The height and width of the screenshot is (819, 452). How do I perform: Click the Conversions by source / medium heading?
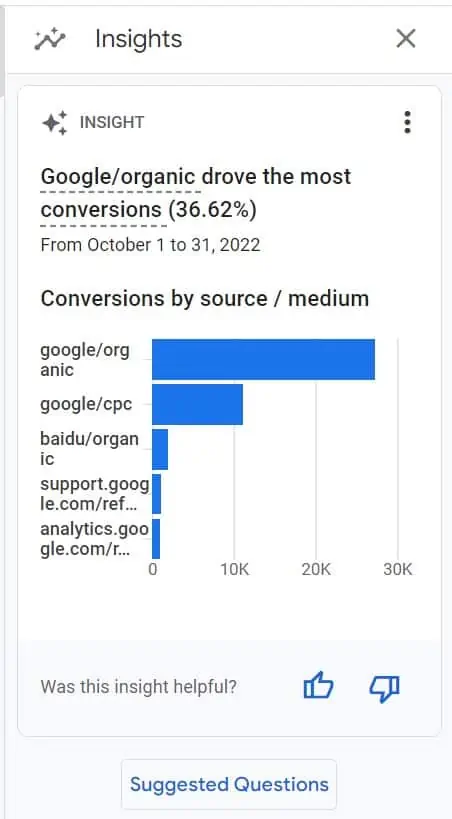[205, 299]
